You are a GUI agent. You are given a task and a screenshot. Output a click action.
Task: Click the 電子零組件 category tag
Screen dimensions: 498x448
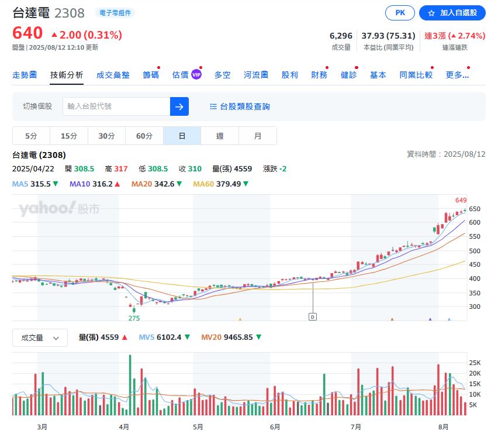(115, 13)
